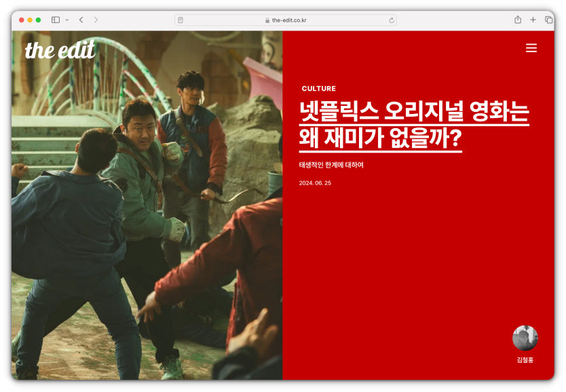Add a new tab with plus icon
This screenshot has height=392, width=566.
click(533, 20)
